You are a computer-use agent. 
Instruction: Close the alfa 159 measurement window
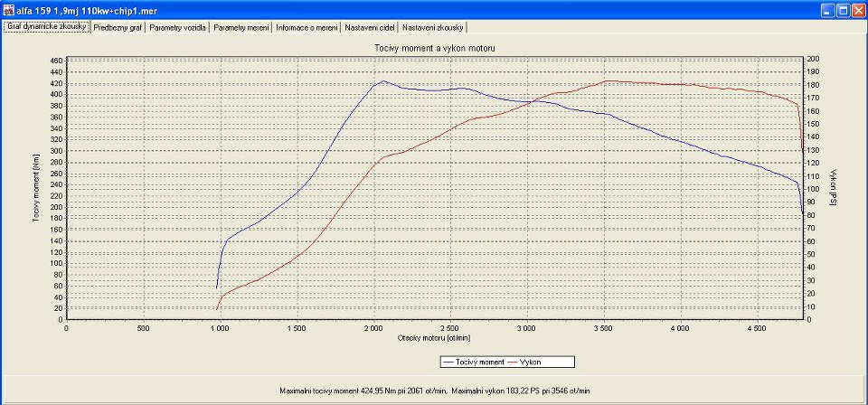(858, 10)
